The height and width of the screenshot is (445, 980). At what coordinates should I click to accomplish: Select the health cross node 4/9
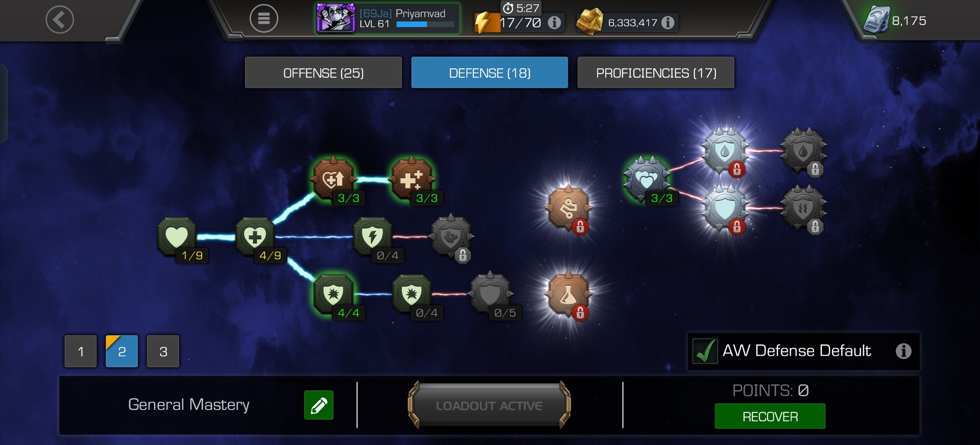(x=255, y=237)
